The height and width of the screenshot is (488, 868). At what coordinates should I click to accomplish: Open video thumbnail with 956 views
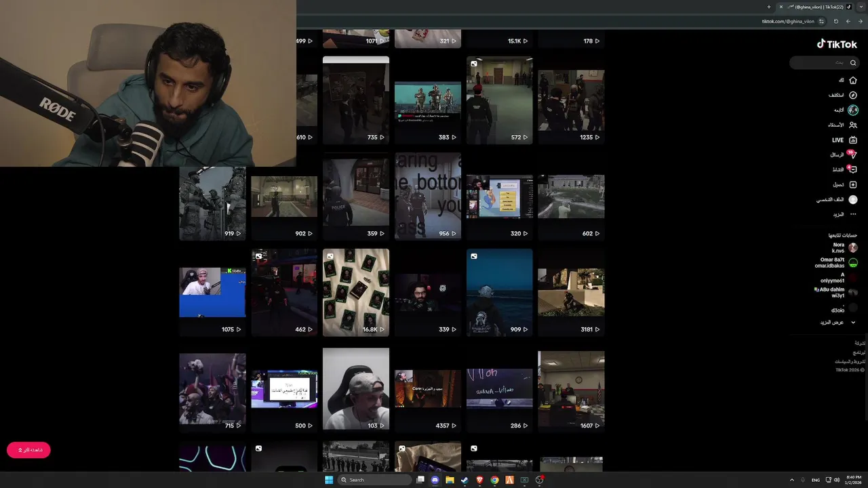point(428,196)
